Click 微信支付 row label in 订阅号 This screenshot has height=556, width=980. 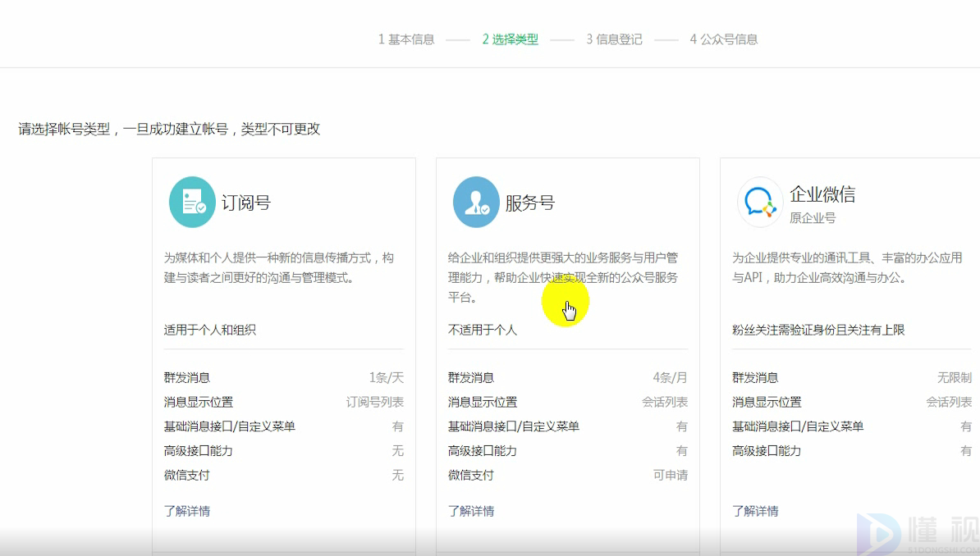point(187,475)
